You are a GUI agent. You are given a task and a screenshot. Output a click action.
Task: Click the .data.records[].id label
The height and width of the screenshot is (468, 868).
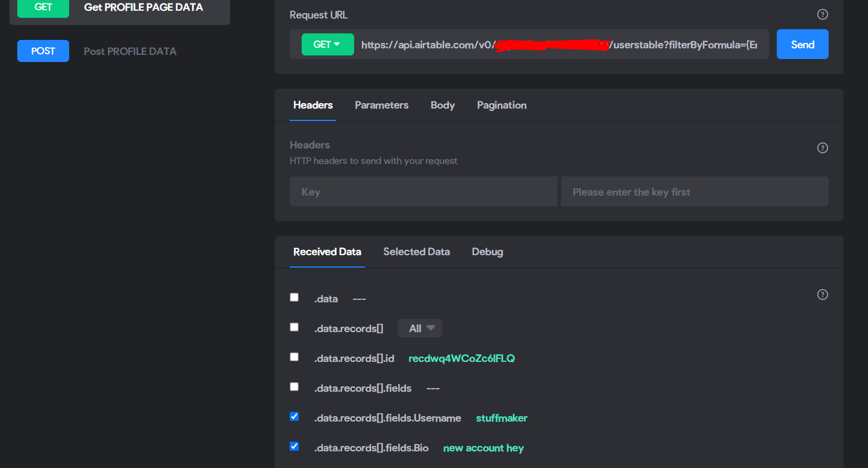[354, 358]
